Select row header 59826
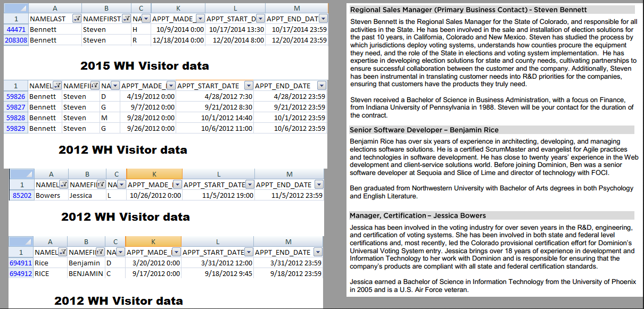 15,96
